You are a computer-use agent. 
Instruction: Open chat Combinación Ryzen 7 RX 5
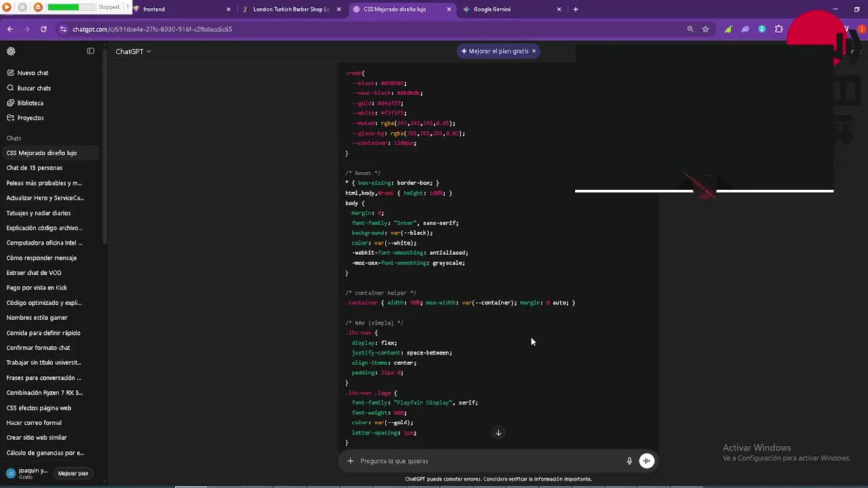tap(51, 393)
